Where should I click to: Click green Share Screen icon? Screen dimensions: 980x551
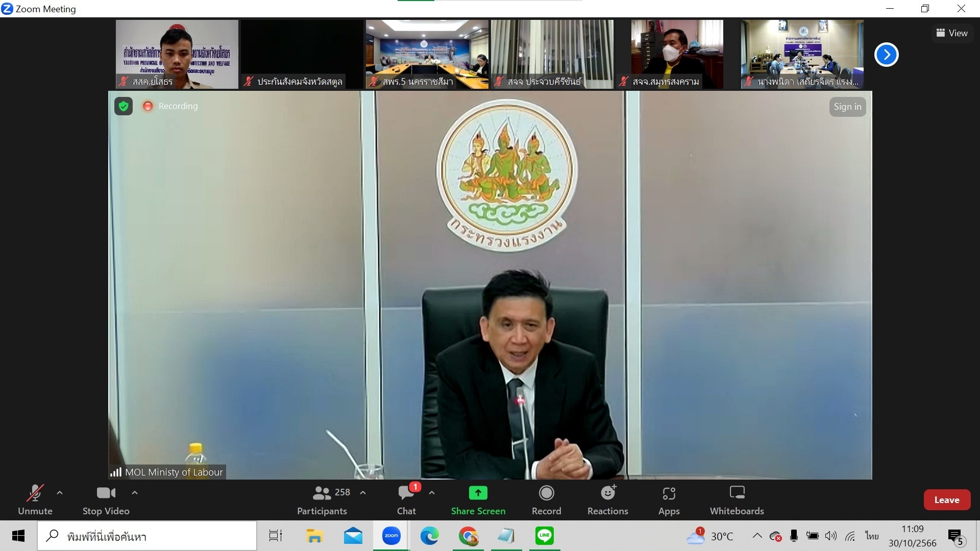478,493
